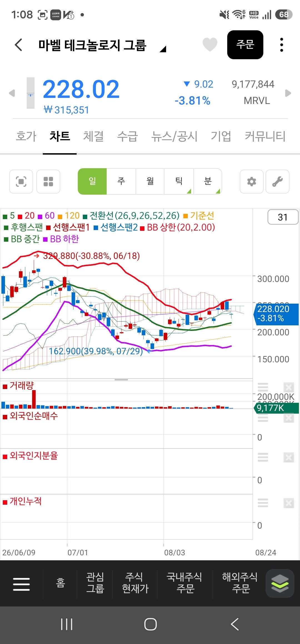
Task: Open 주식현재가 in bottom bar
Action: click(x=135, y=583)
